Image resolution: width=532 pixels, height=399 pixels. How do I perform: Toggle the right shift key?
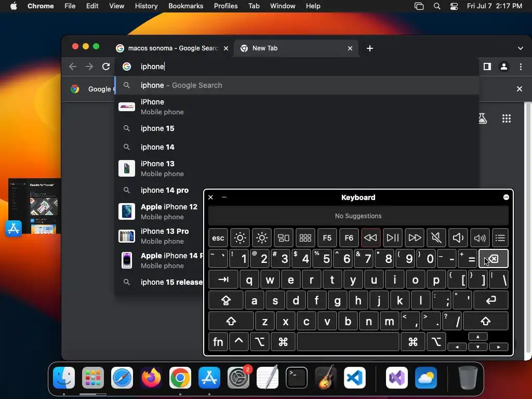pos(486,321)
